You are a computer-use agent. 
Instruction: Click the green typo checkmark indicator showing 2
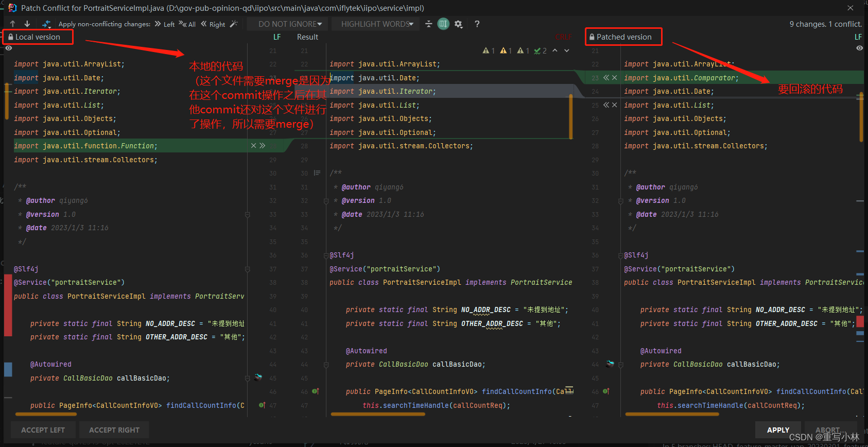[540, 50]
